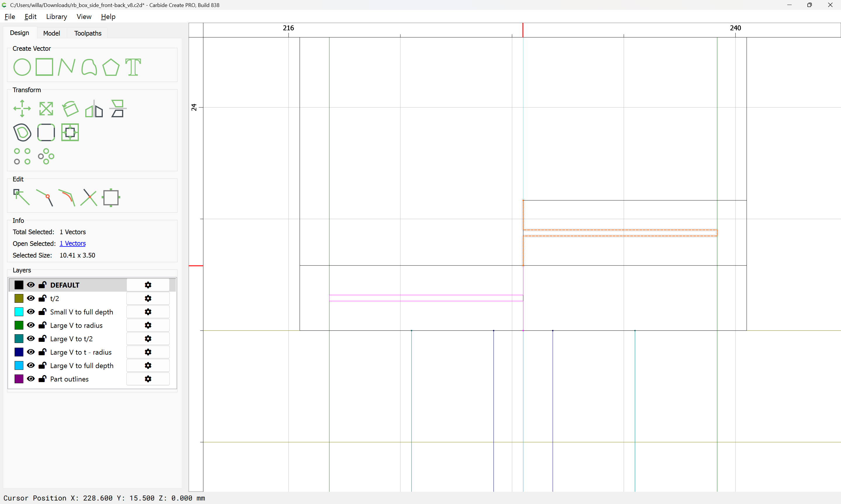Click the Mirror/Flip transform icon

94,109
